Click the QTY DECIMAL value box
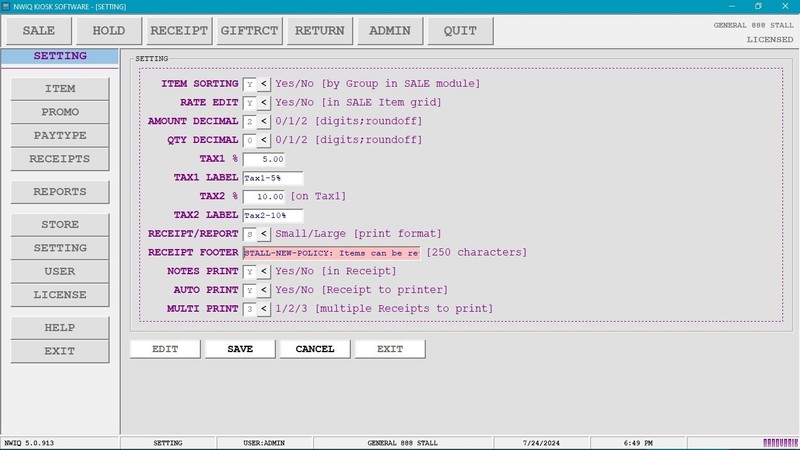The height and width of the screenshot is (450, 800). [x=249, y=140]
